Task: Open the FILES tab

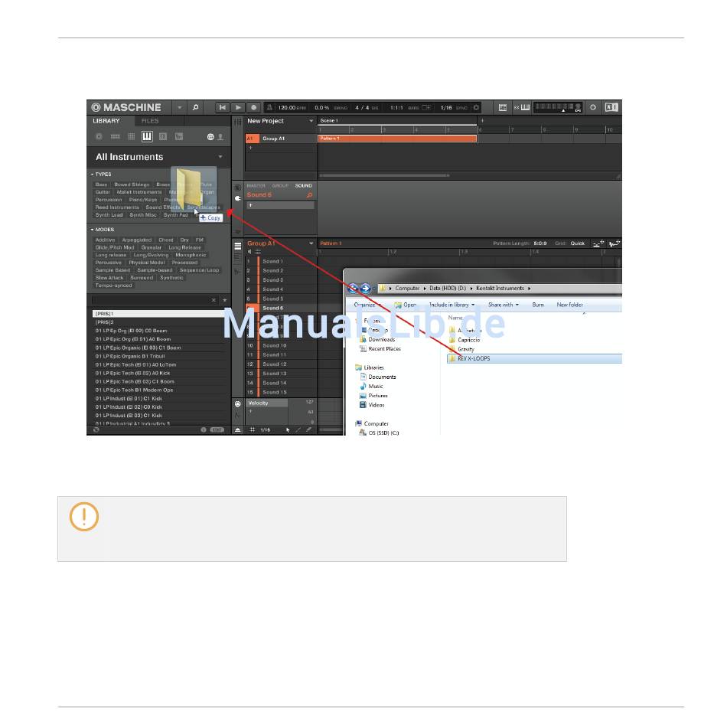Action: click(x=150, y=121)
